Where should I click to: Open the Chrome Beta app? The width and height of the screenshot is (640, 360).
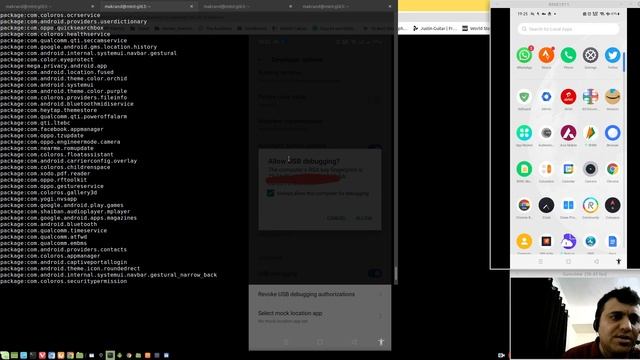tap(524, 205)
